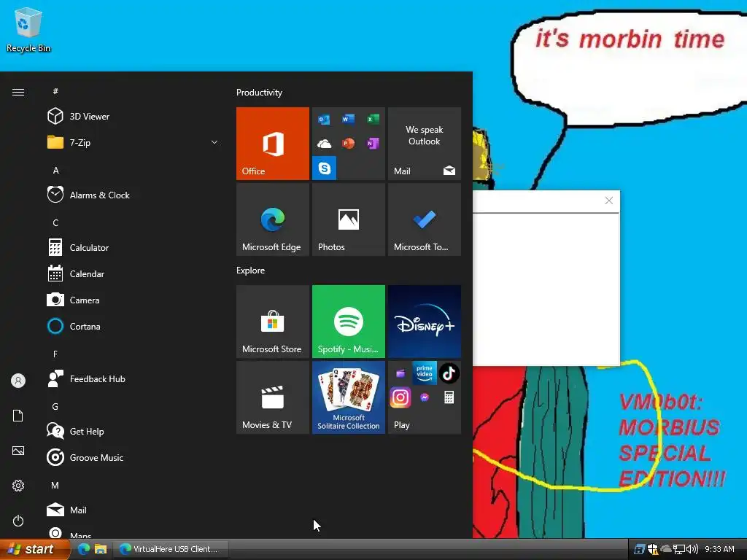
Task: Open Outlook in the Office apps folder tile
Action: point(324,119)
